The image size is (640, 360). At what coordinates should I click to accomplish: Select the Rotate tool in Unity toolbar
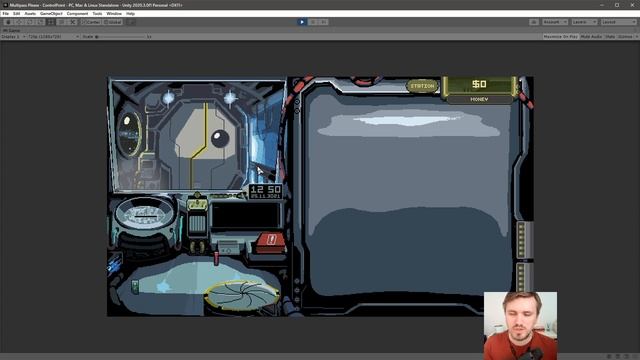tap(29, 22)
